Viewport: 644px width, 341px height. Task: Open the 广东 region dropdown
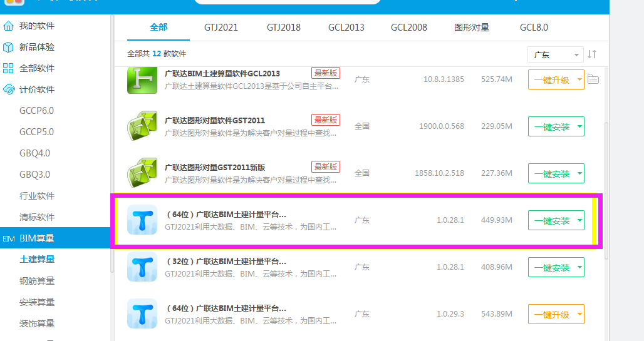(x=555, y=54)
